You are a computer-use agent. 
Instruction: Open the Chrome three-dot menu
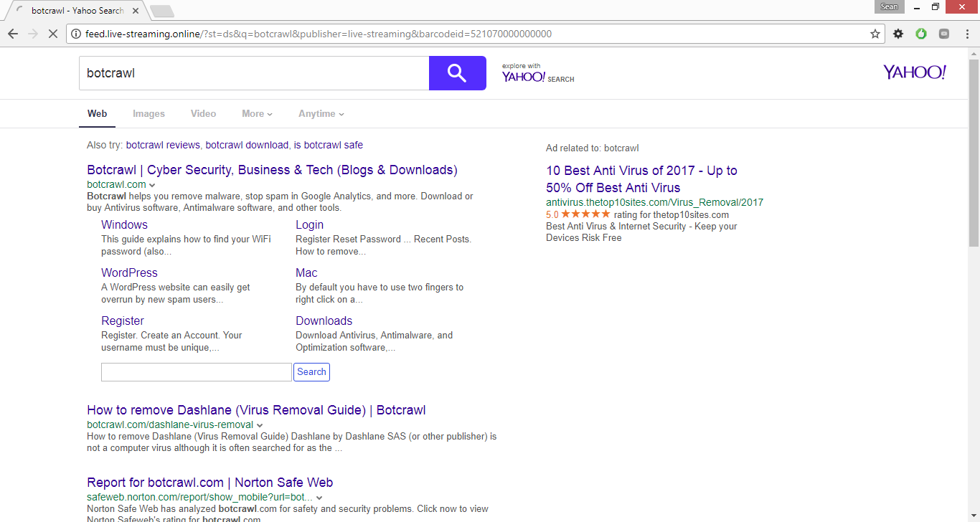[x=966, y=34]
